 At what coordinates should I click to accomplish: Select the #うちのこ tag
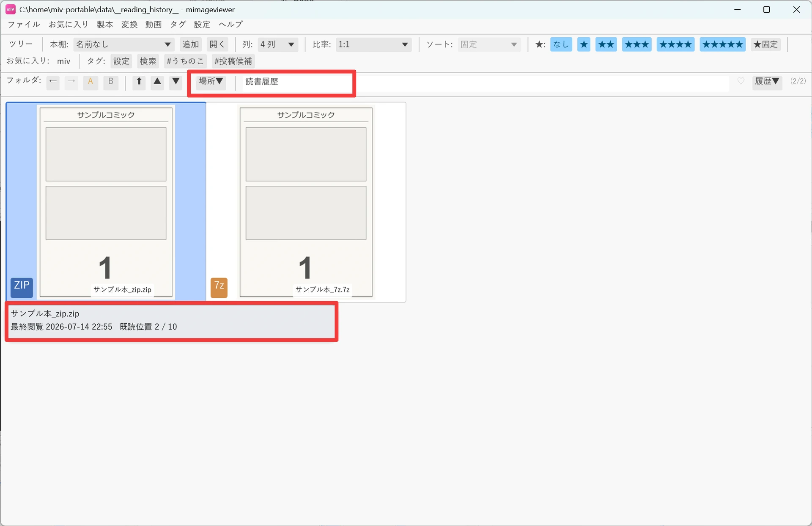185,61
